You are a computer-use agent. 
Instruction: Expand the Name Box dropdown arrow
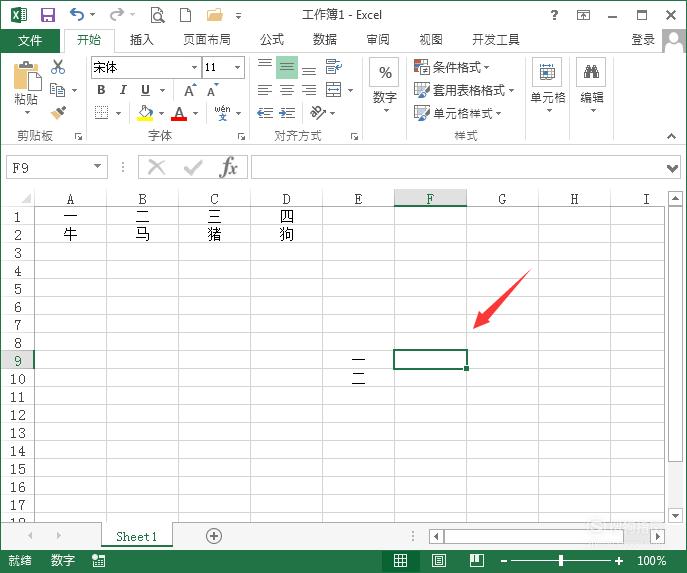[97, 166]
